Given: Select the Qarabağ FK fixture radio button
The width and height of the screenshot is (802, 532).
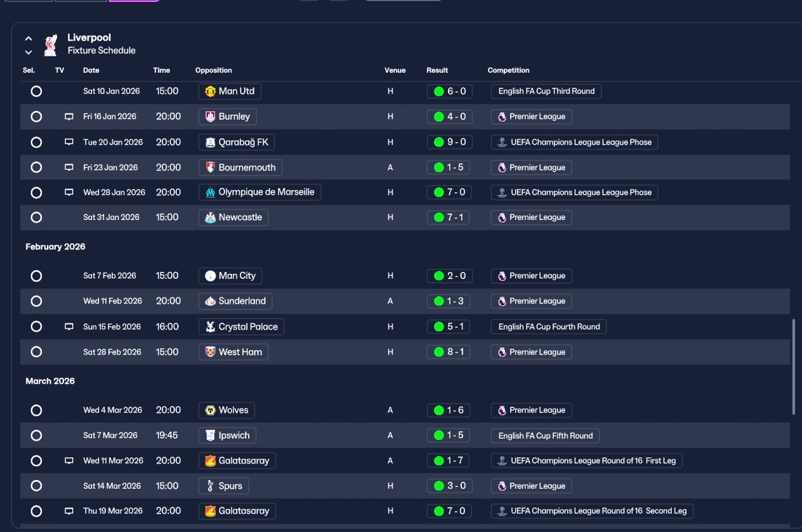Looking at the screenshot, I should pyautogui.click(x=36, y=142).
